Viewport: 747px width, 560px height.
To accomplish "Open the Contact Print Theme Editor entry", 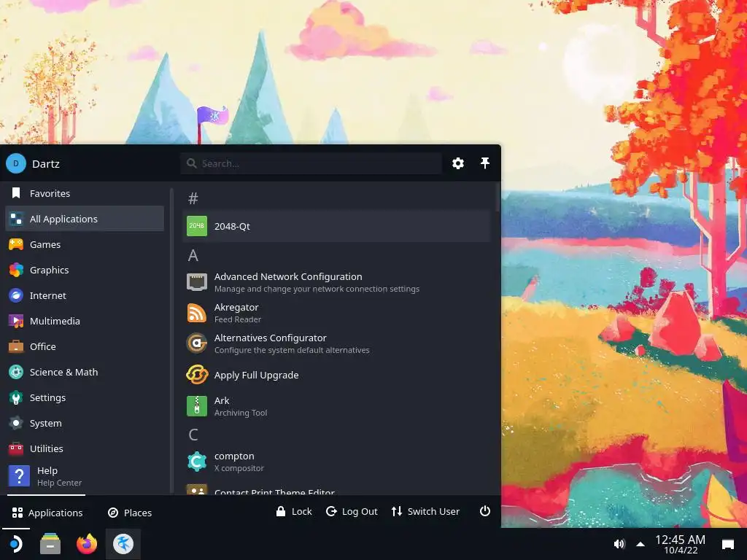I will [x=336, y=489].
